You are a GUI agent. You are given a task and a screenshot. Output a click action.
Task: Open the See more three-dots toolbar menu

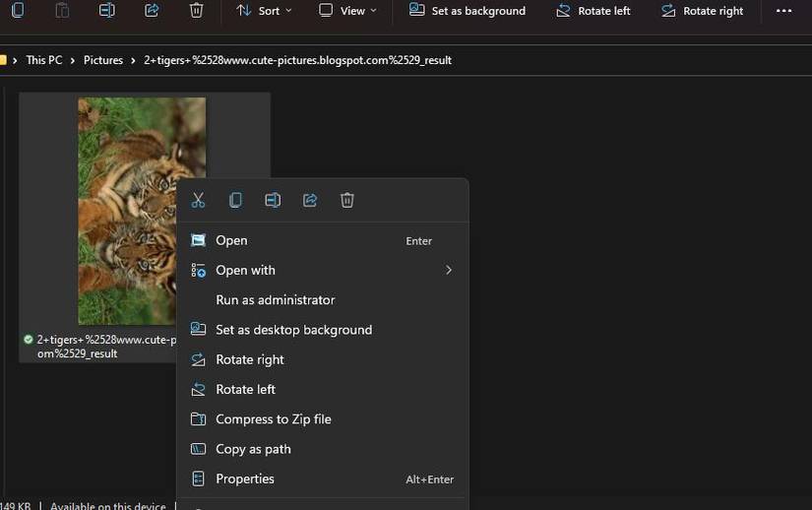[783, 11]
